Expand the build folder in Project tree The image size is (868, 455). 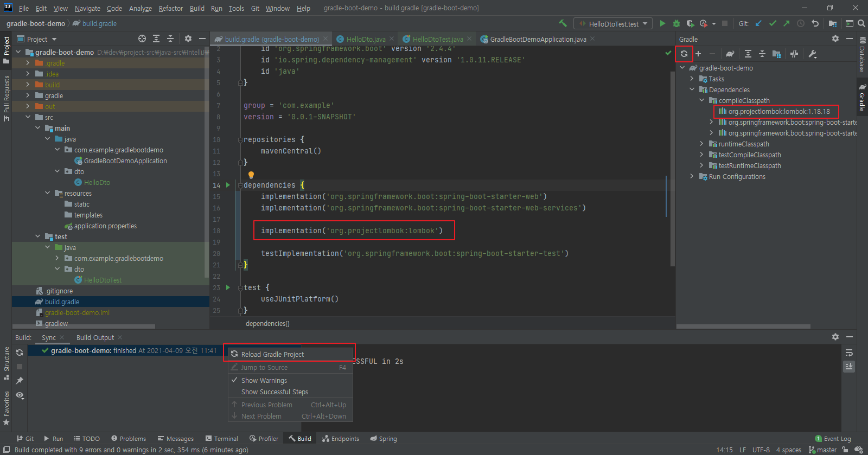pyautogui.click(x=28, y=85)
